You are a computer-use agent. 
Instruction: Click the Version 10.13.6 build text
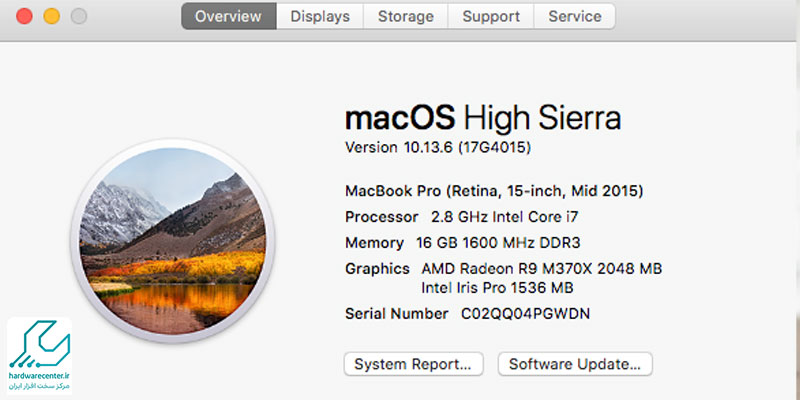pos(437,147)
